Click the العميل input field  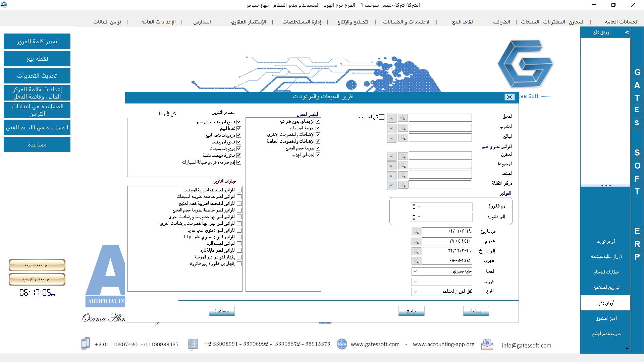click(440, 118)
